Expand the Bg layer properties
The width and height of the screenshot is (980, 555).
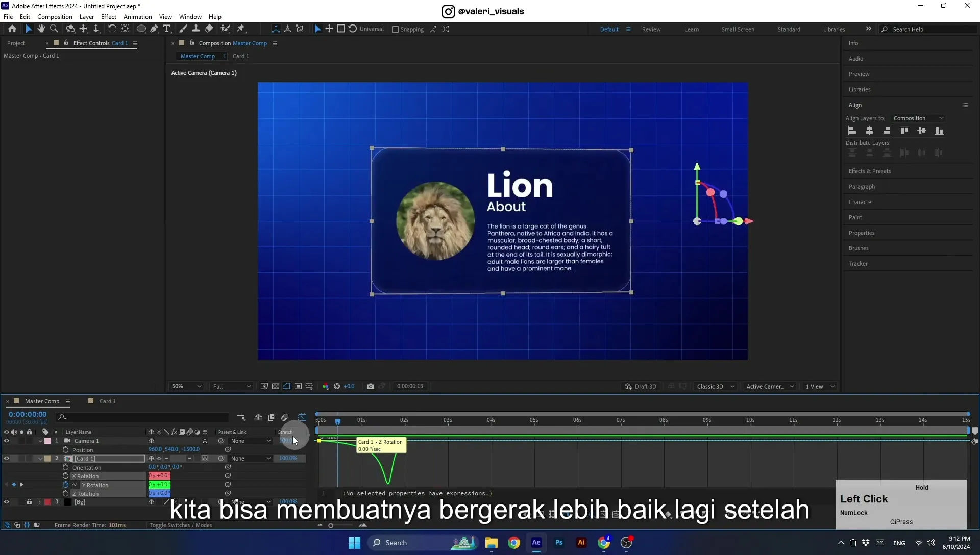point(39,502)
